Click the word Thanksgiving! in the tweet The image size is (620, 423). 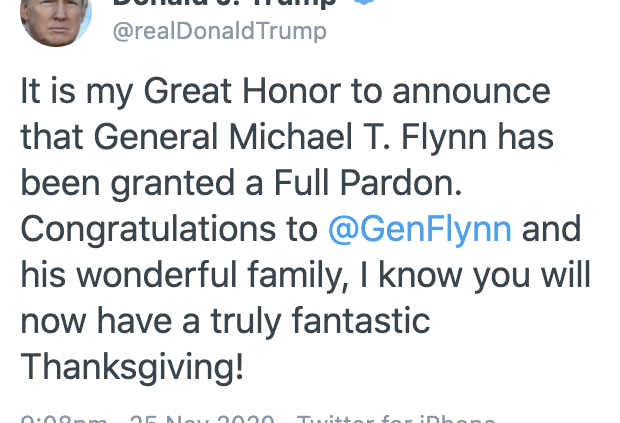coord(132,367)
